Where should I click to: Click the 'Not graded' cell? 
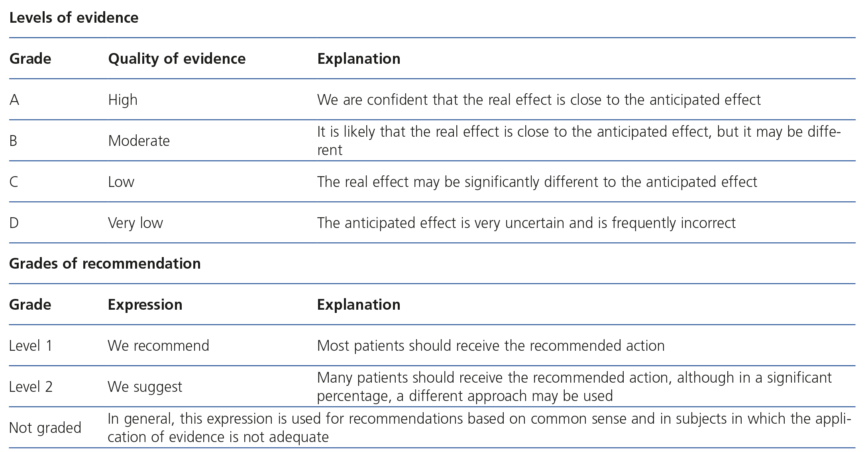tap(45, 428)
